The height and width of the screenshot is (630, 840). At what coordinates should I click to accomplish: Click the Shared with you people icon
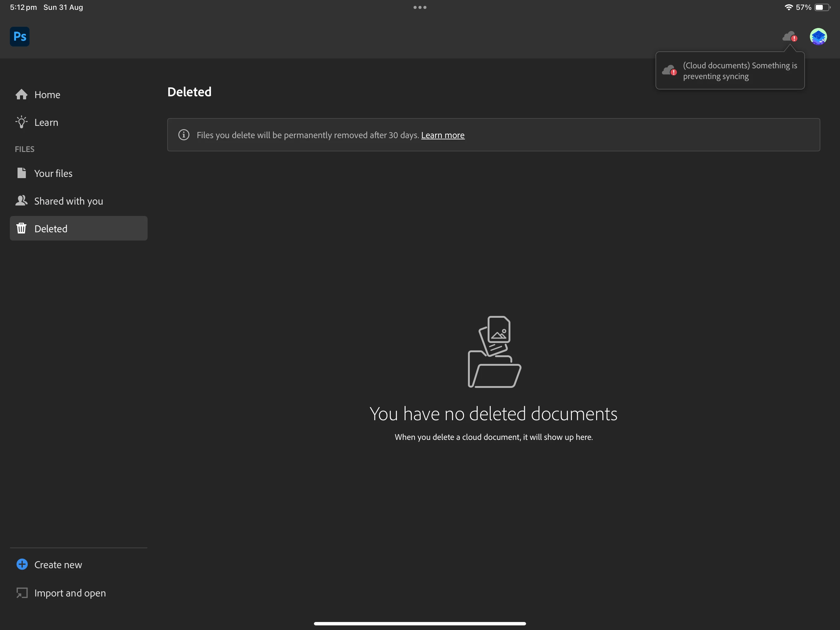pos(22,201)
